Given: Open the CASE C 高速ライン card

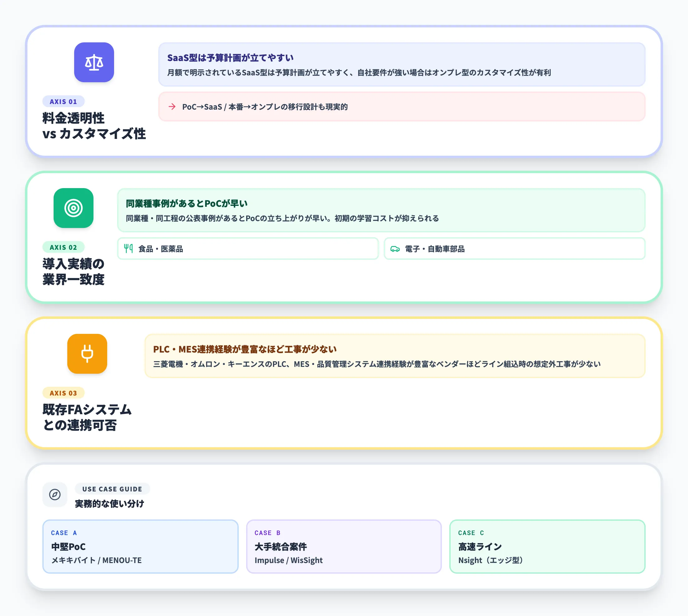Looking at the screenshot, I should pos(547,546).
